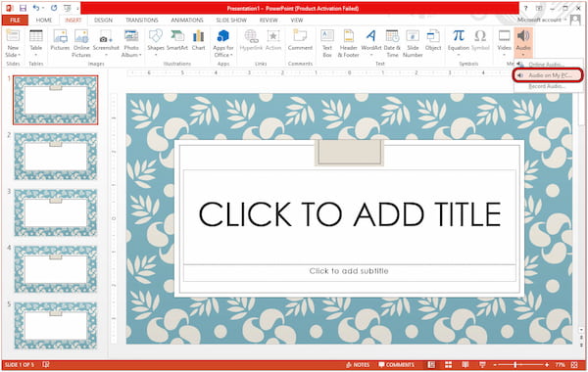Toggle the Notes pane in the status bar
588x372 pixels.
358,365
